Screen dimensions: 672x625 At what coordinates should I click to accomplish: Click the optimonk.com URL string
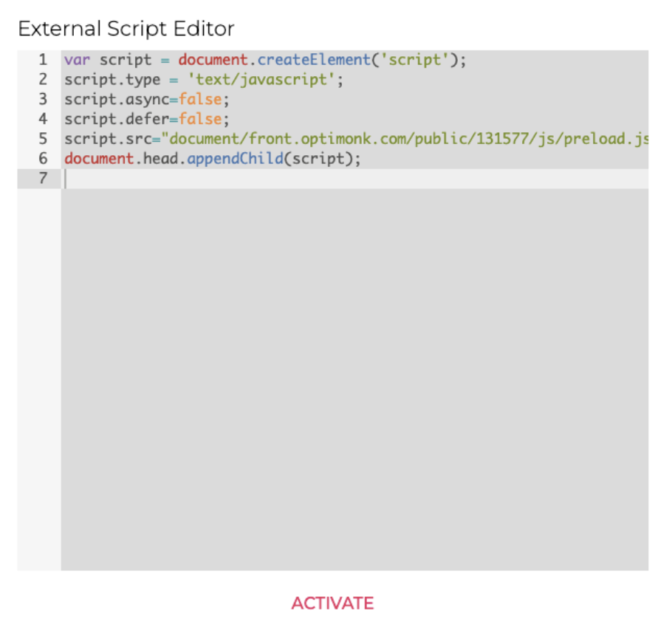[406, 139]
